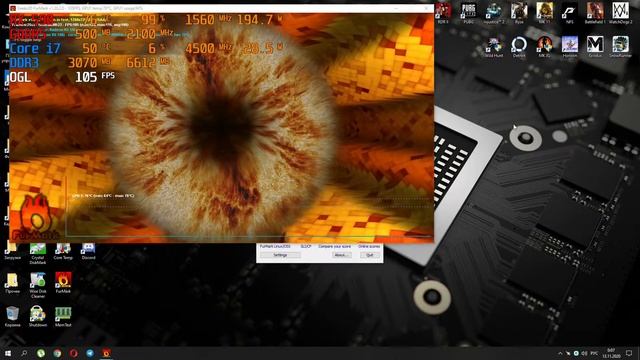This screenshot has height=360, width=640.
Task: Launch the Injustice 2 desktop shortcut
Action: (493, 13)
